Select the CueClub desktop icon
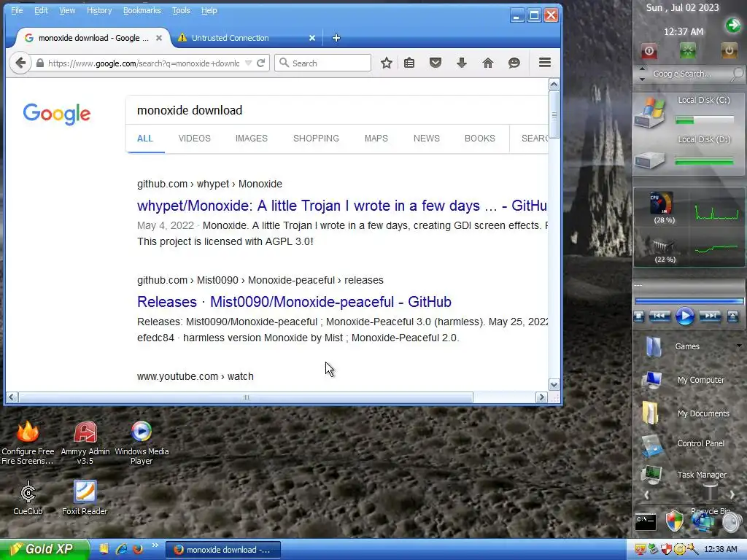Image resolution: width=747 pixels, height=560 pixels. click(x=28, y=497)
